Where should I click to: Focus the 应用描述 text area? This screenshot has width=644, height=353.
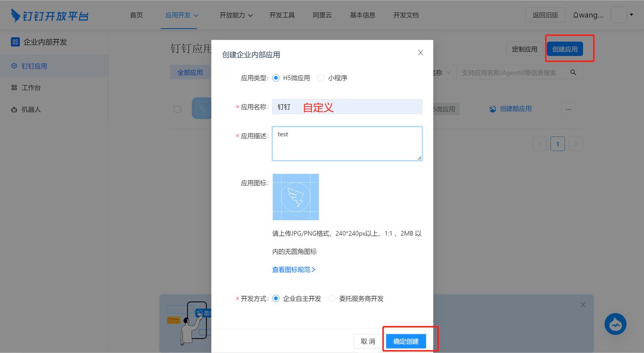pyautogui.click(x=347, y=144)
